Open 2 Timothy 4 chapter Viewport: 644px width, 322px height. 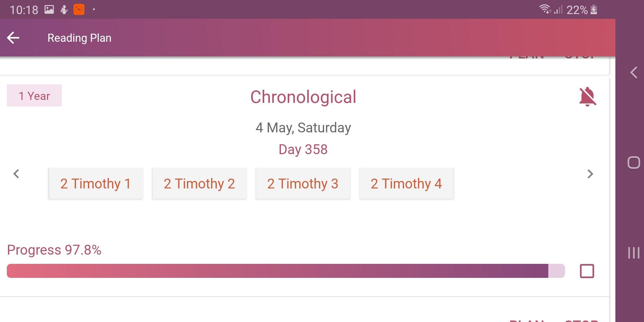click(406, 183)
